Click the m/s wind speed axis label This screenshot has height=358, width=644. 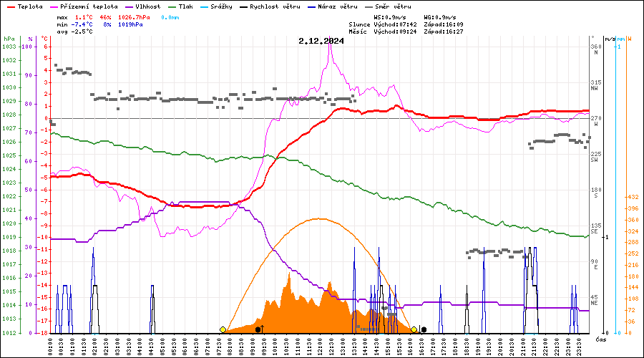click(x=609, y=39)
